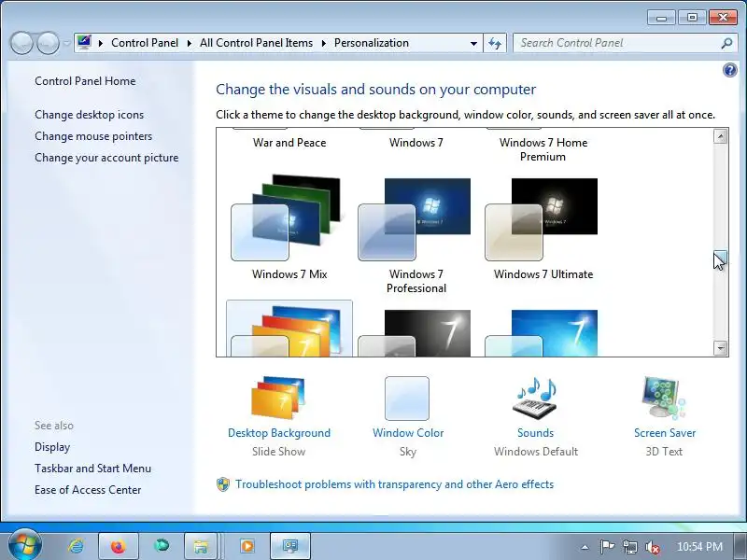Expand the arrow before Control Panel breadcrumb

(x=101, y=43)
